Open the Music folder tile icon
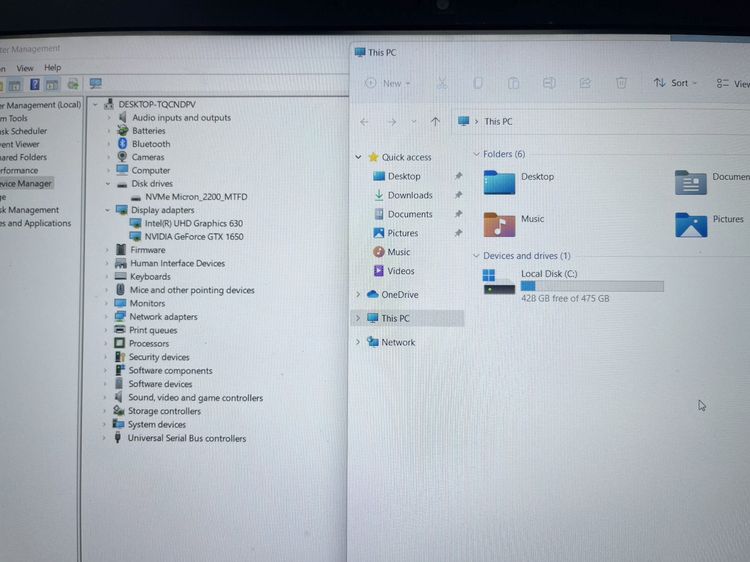 499,224
